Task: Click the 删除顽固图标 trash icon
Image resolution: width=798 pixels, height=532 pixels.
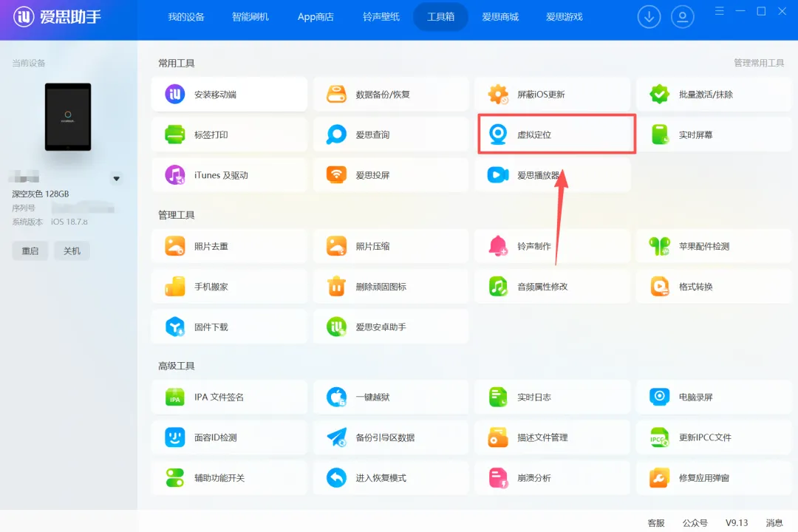Action: pyautogui.click(x=336, y=287)
